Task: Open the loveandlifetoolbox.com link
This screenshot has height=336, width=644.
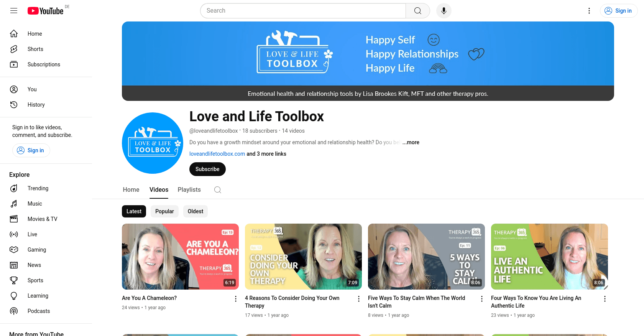Action: click(x=217, y=154)
